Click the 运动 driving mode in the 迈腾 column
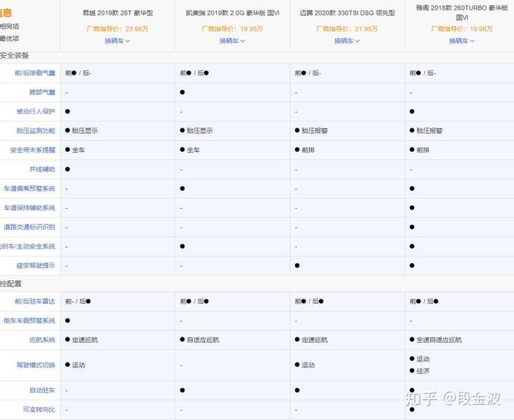This screenshot has width=514, height=420. [x=305, y=364]
